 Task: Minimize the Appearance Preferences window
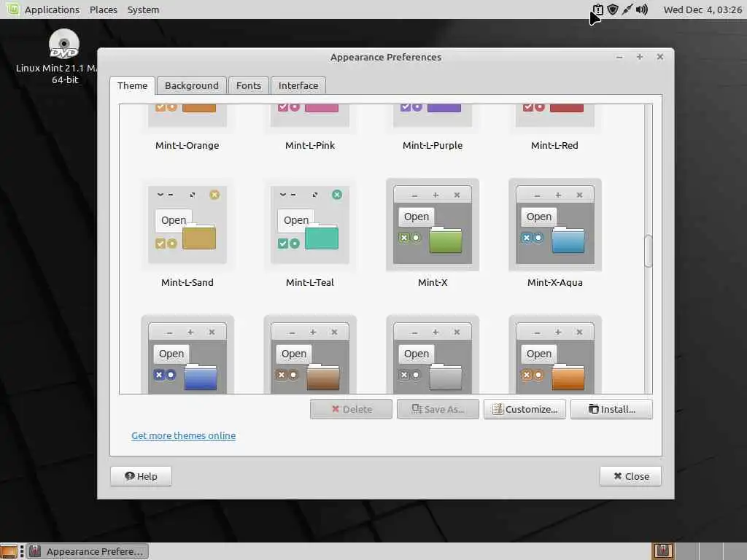click(619, 57)
